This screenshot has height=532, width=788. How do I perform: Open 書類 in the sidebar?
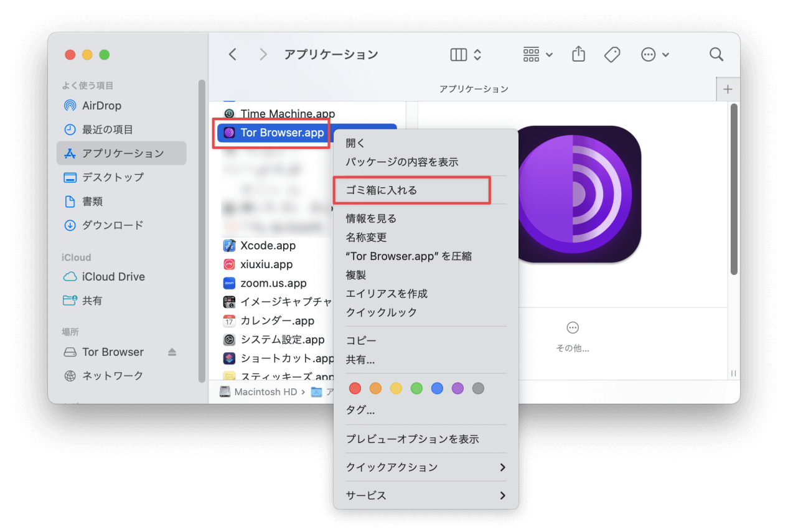coord(121,202)
